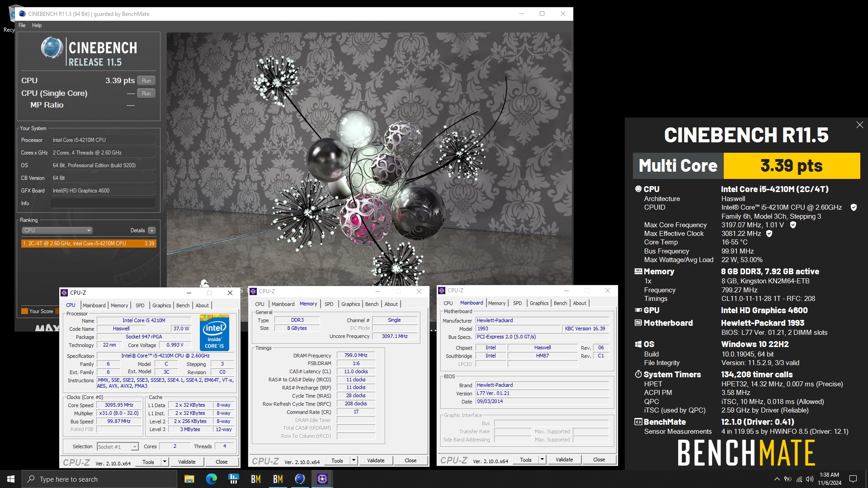Click the CPU chip icon in BenchMate panel
This screenshot has width=868, height=488.
click(638, 189)
